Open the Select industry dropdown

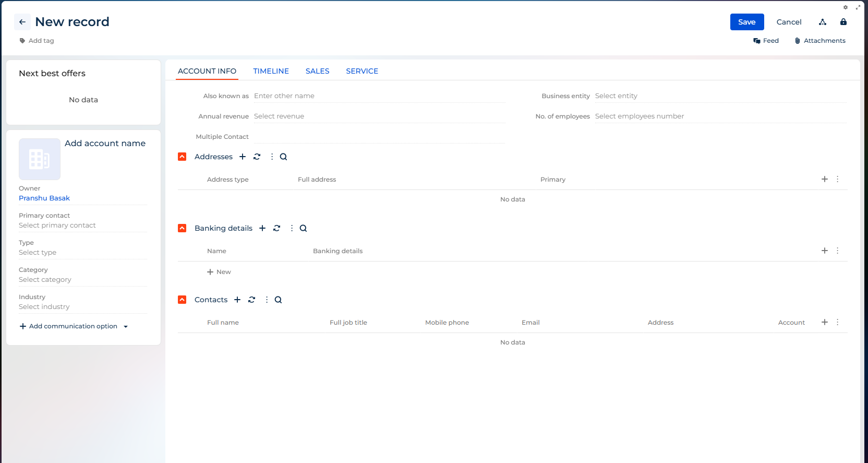coord(83,307)
